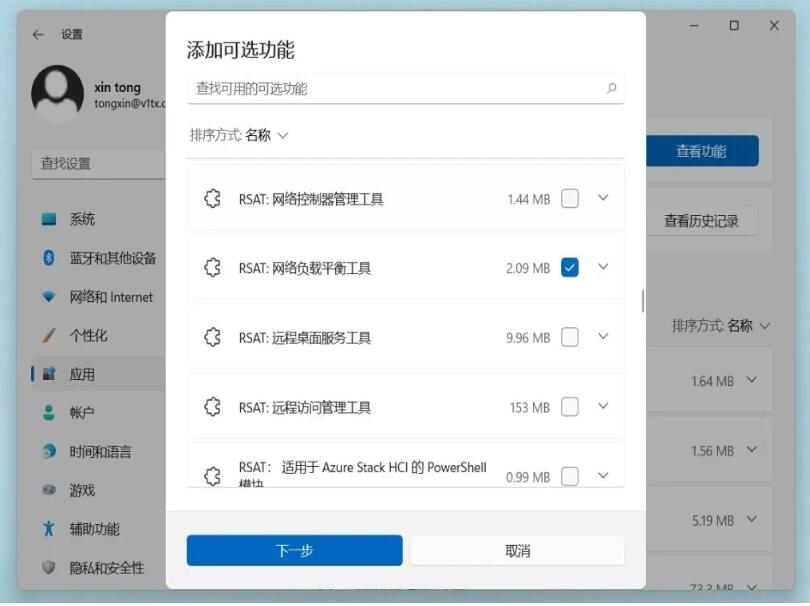Check RSAT: 网络控制器管理工具 checkbox
This screenshot has width=810, height=606.
pos(570,197)
